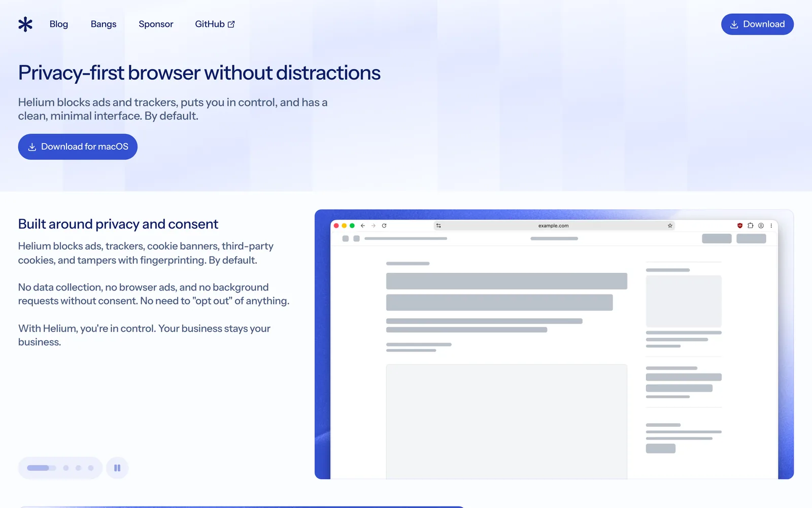Click the Download button in header
This screenshot has height=508, width=812.
pos(757,24)
